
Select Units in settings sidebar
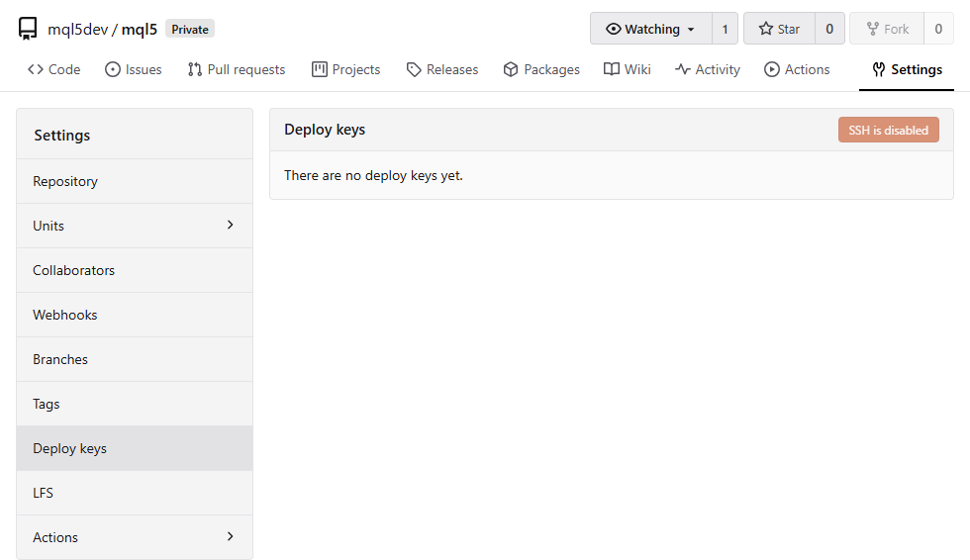click(135, 226)
